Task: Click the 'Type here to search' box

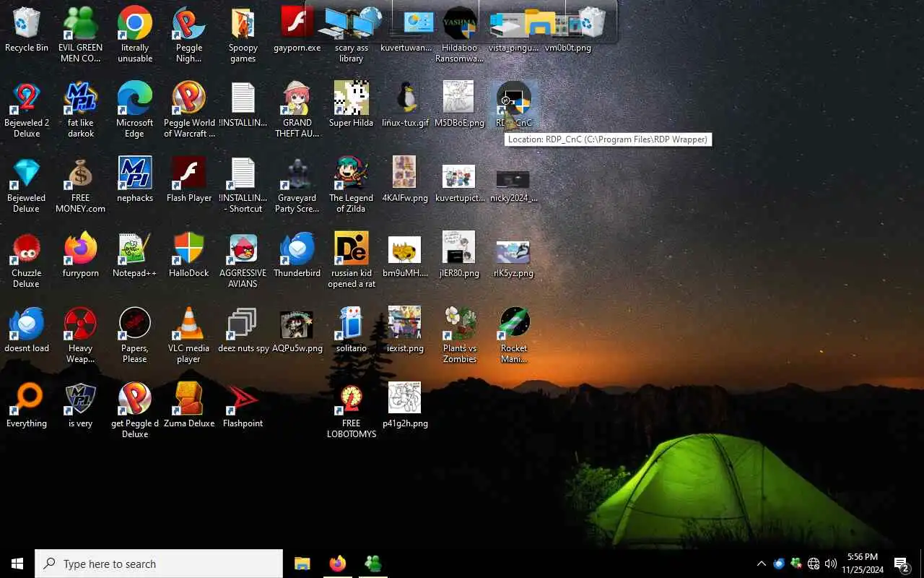Action: pos(159,564)
